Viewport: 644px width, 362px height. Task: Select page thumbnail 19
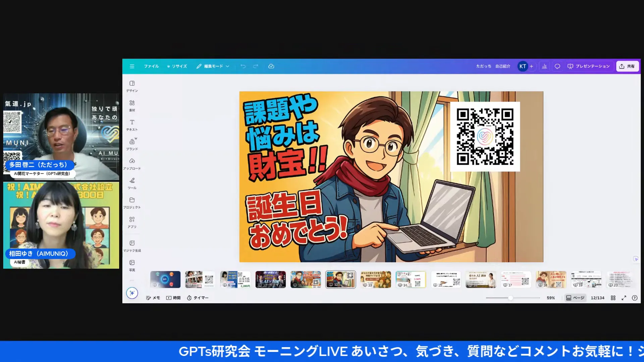click(x=586, y=280)
